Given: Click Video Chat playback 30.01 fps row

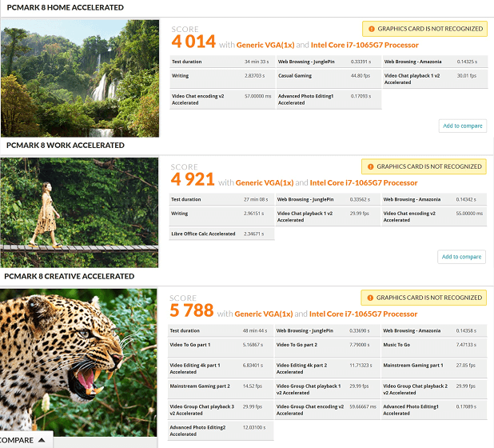Looking at the screenshot, I should [x=436, y=79].
